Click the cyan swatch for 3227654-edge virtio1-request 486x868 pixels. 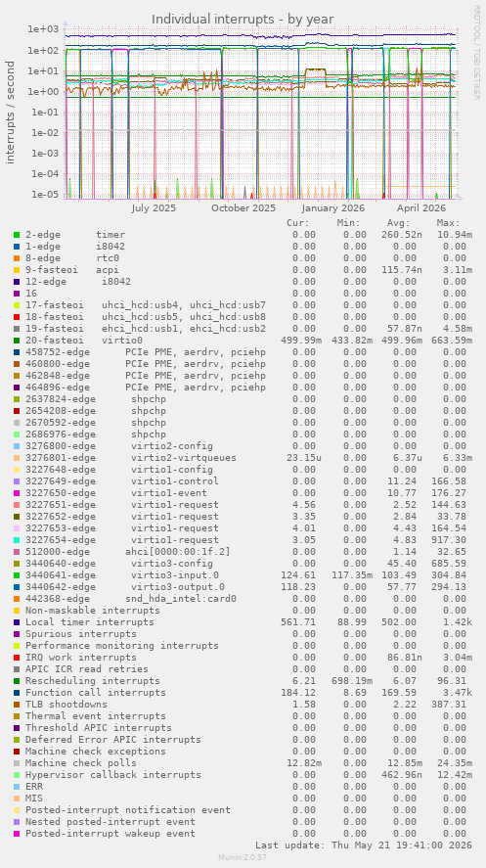[17, 540]
